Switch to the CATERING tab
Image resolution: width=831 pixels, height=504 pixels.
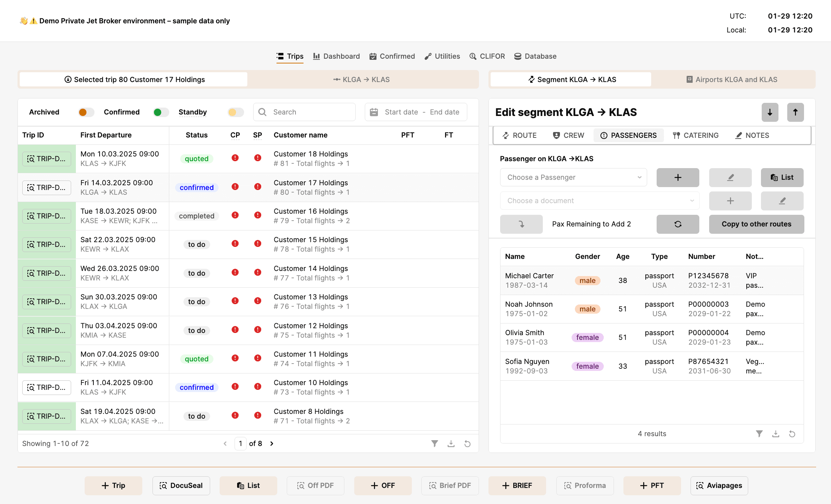(x=696, y=135)
